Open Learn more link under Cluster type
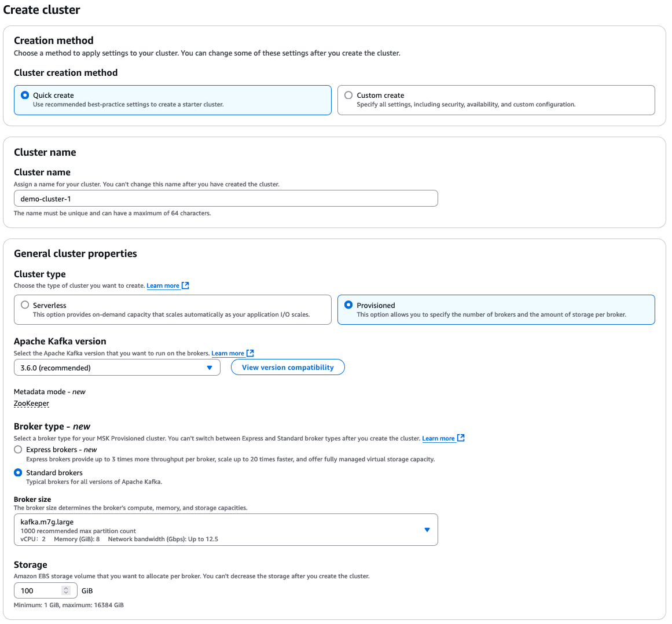 (163, 286)
